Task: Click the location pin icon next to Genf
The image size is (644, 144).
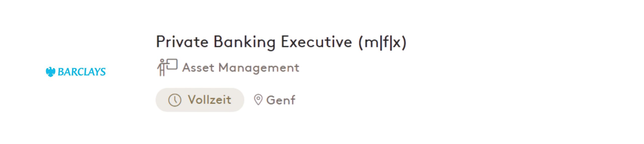Action: coord(258,100)
